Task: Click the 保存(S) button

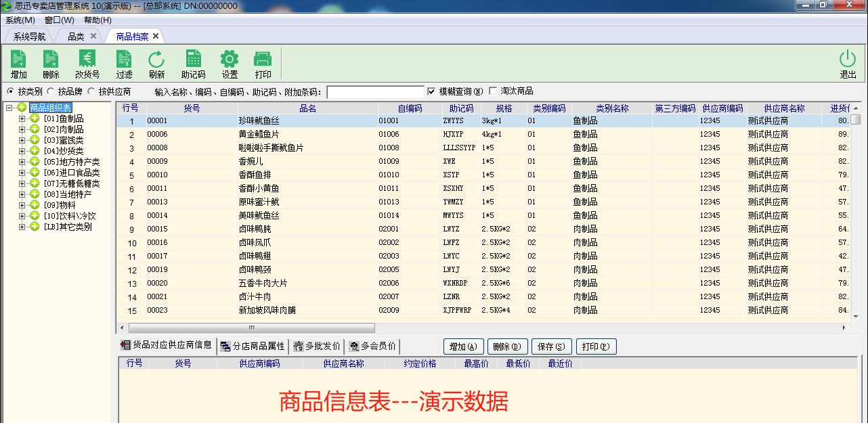Action: coord(551,346)
